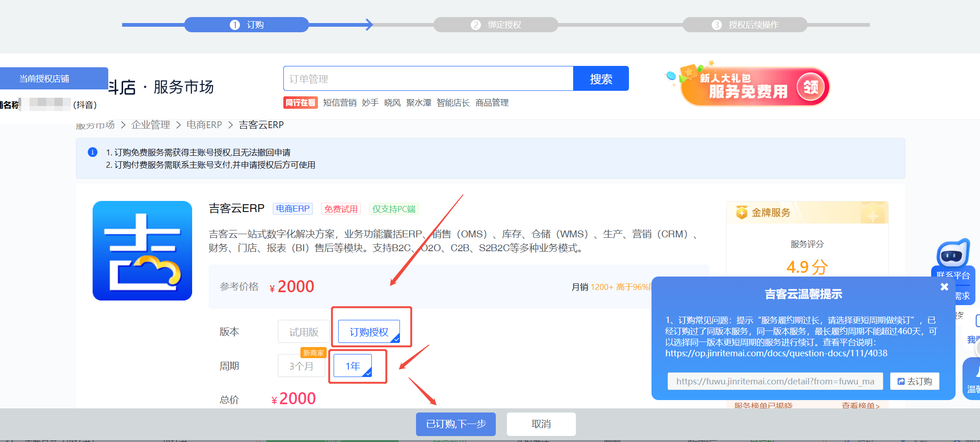Click the 免费试用 red tag
Viewport: 980px width, 442px height.
tap(341, 209)
